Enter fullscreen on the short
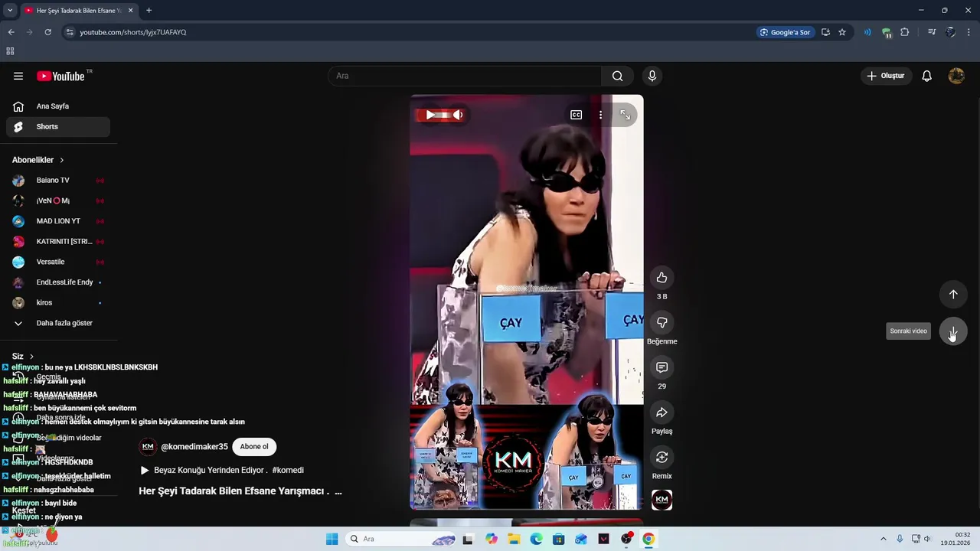980x551 pixels. [626, 115]
